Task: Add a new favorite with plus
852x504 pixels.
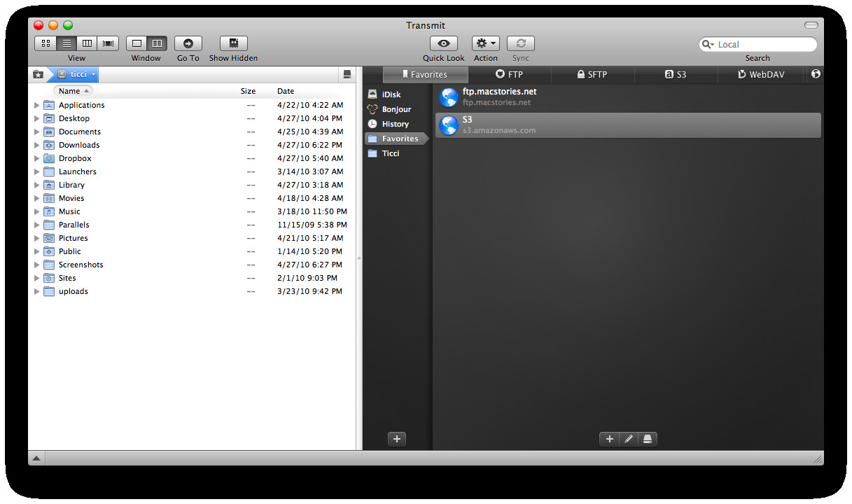Action: (x=609, y=439)
